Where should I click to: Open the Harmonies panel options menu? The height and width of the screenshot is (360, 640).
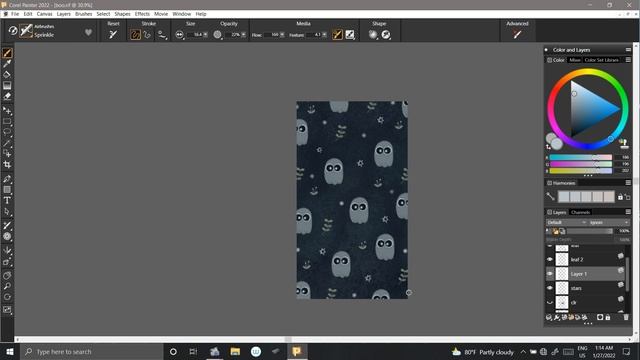click(x=628, y=182)
